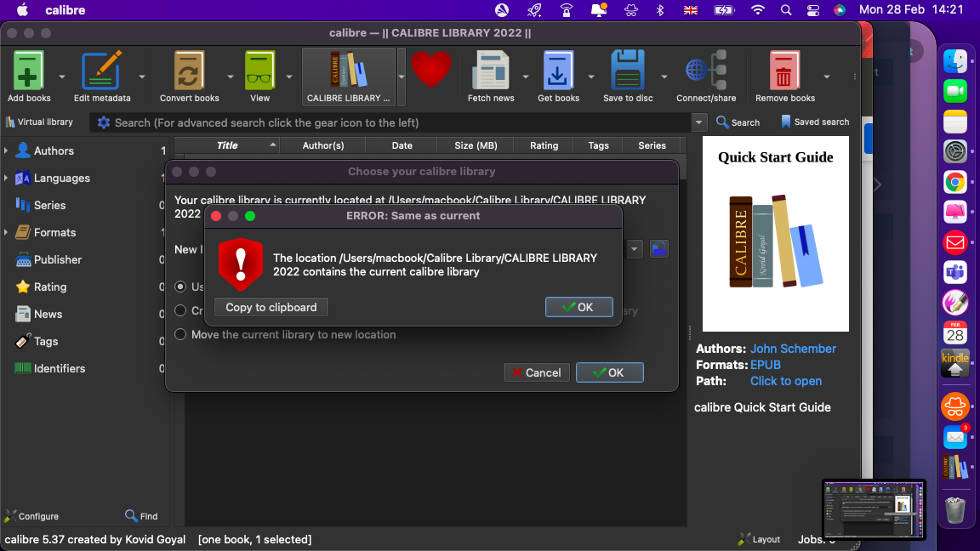Open Convert books dropdown arrow
The image size is (980, 551).
point(230,77)
